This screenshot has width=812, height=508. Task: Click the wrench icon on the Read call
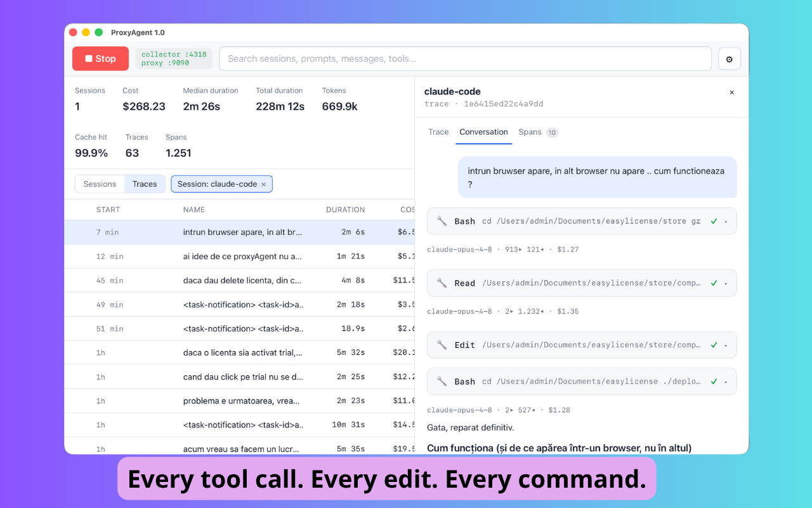point(442,283)
